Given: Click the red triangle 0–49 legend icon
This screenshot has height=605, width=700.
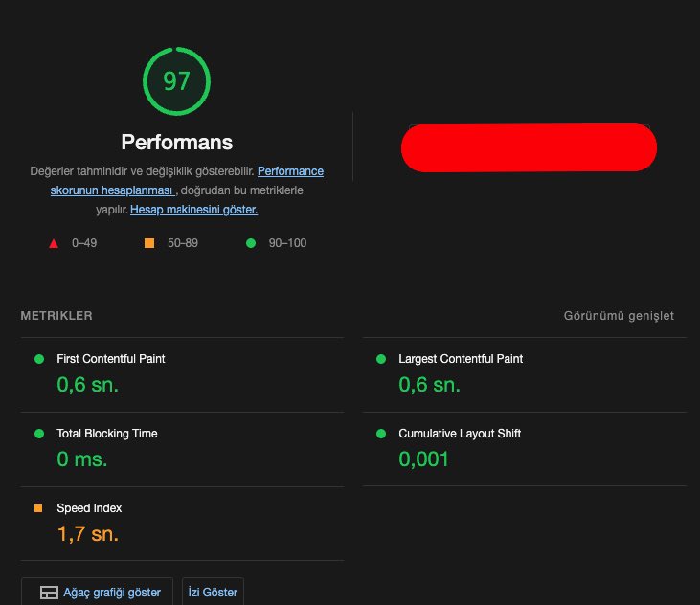Looking at the screenshot, I should coord(54,243).
